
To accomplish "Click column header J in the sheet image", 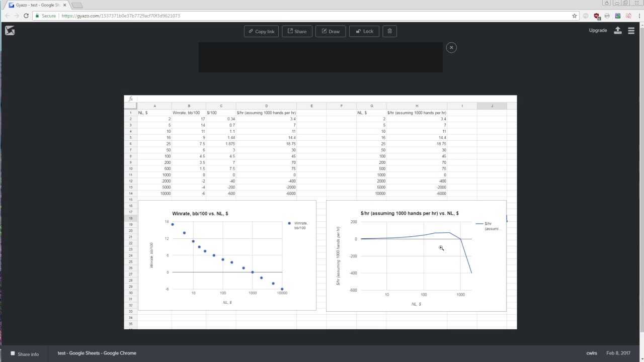I will pyautogui.click(x=492, y=106).
